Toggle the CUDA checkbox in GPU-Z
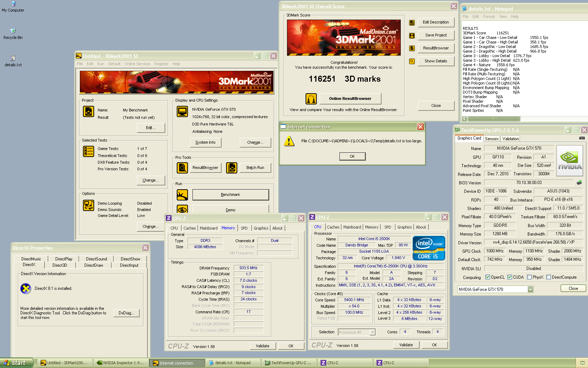Image resolution: width=588 pixels, height=368 pixels. (510, 277)
